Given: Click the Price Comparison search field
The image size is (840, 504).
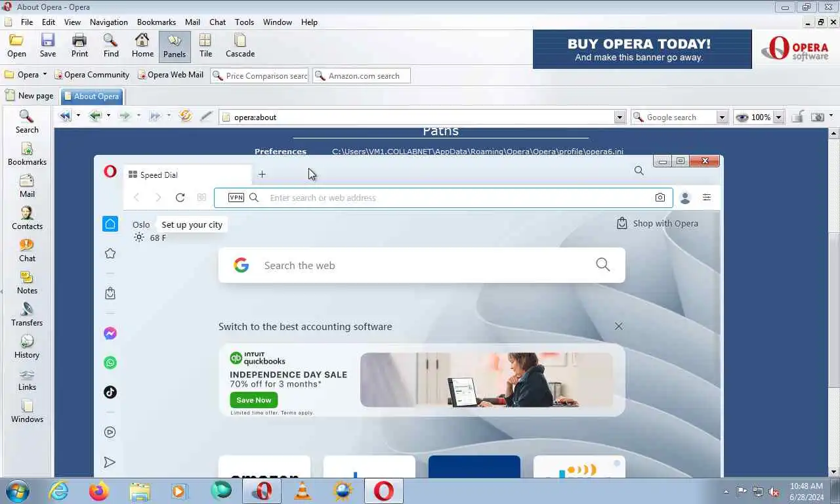Looking at the screenshot, I should coord(259,75).
